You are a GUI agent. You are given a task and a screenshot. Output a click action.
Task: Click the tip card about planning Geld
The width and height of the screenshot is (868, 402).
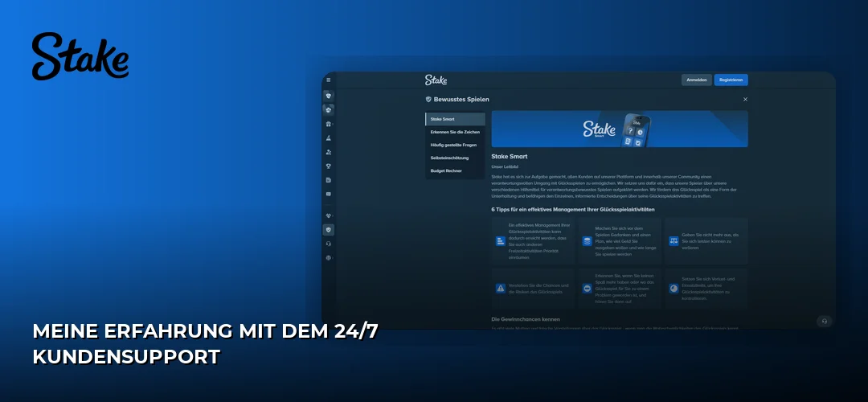tap(620, 241)
